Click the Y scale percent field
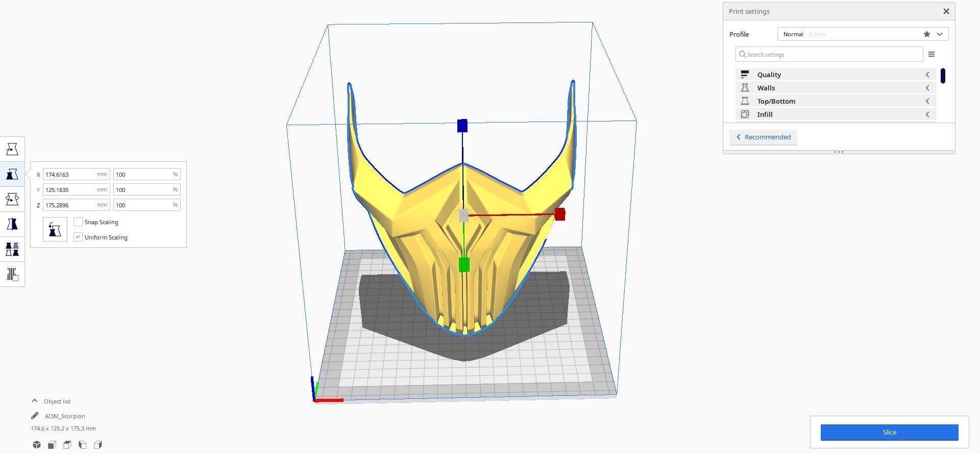This screenshot has height=454, width=980. pos(147,189)
